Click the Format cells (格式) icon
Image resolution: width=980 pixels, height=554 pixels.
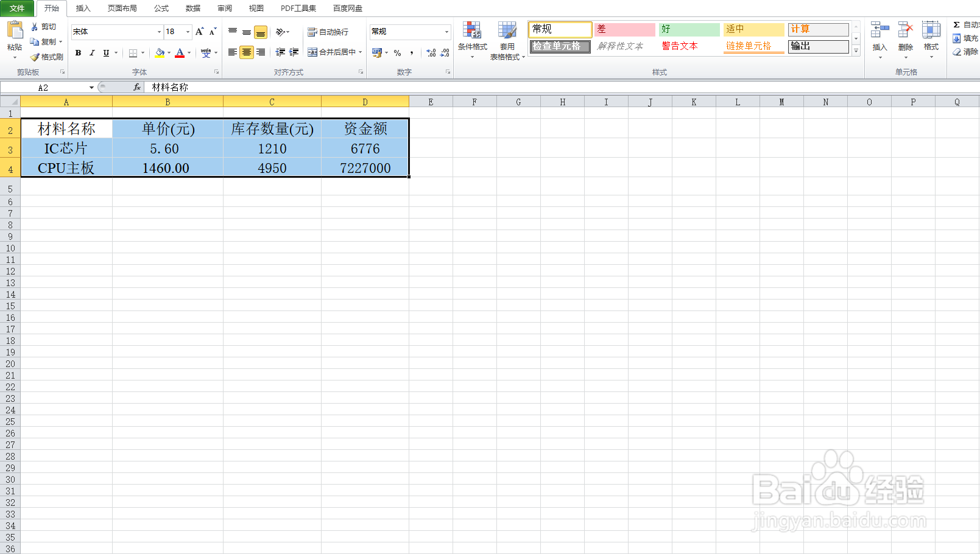[x=931, y=30]
